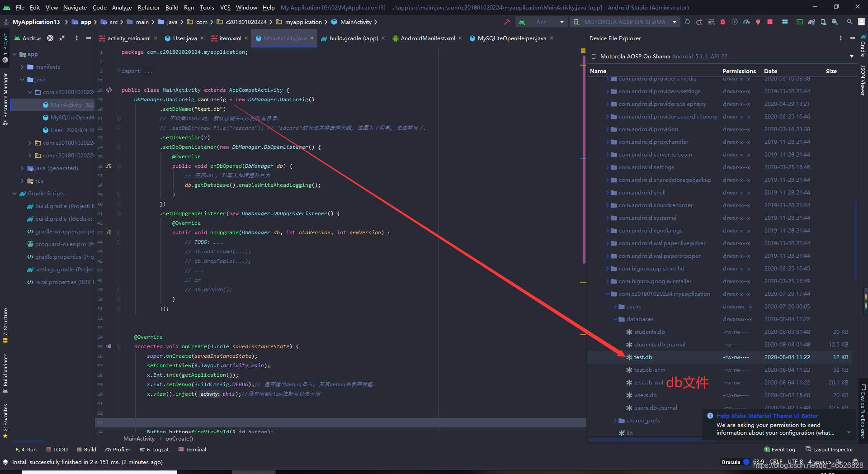Open Device File Explorer options menu
This screenshot has width=868, height=474.
click(841, 38)
